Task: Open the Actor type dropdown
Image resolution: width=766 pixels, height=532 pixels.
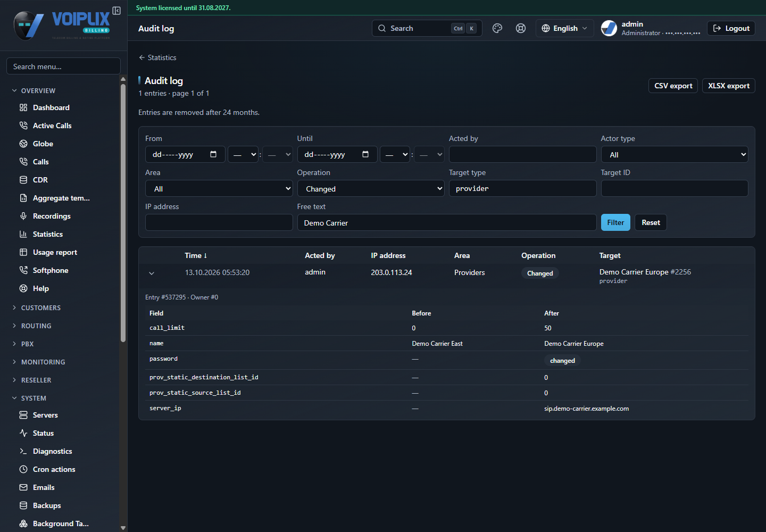Action: [x=675, y=154]
